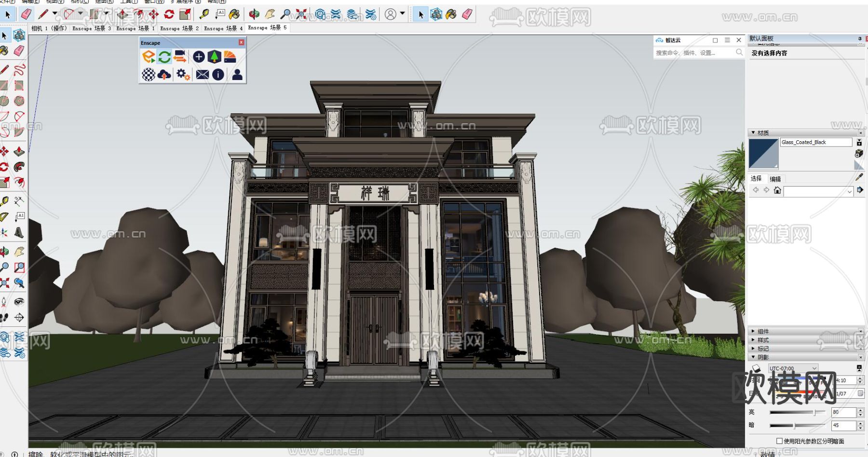Select the Tape Measure tool in top toolbar
The width and height of the screenshot is (868, 457).
204,14
